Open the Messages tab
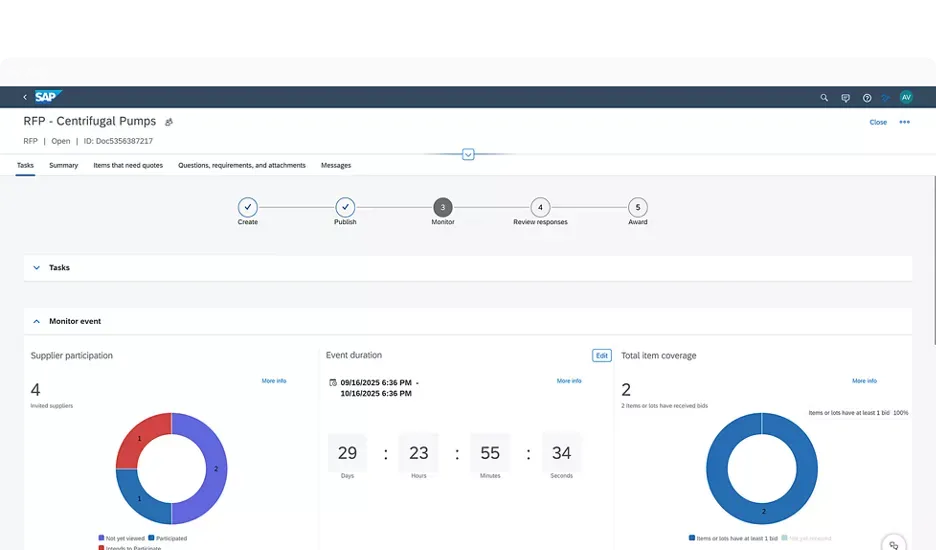 [x=336, y=165]
